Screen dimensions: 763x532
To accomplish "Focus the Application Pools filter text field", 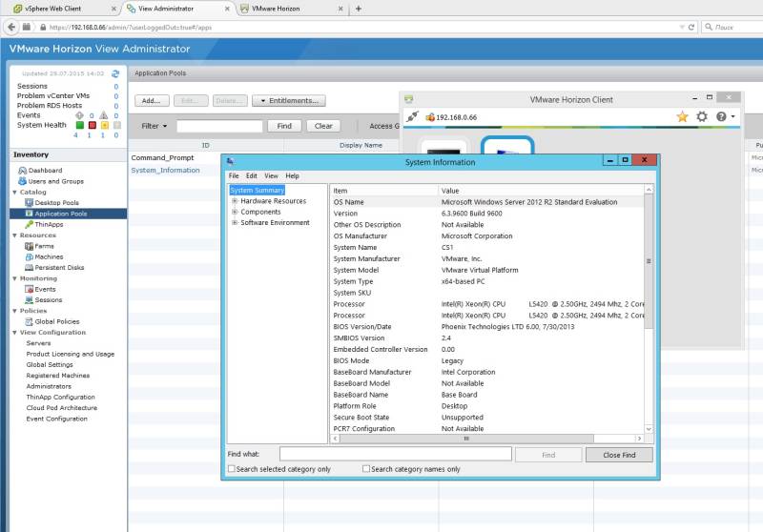I will coord(219,126).
